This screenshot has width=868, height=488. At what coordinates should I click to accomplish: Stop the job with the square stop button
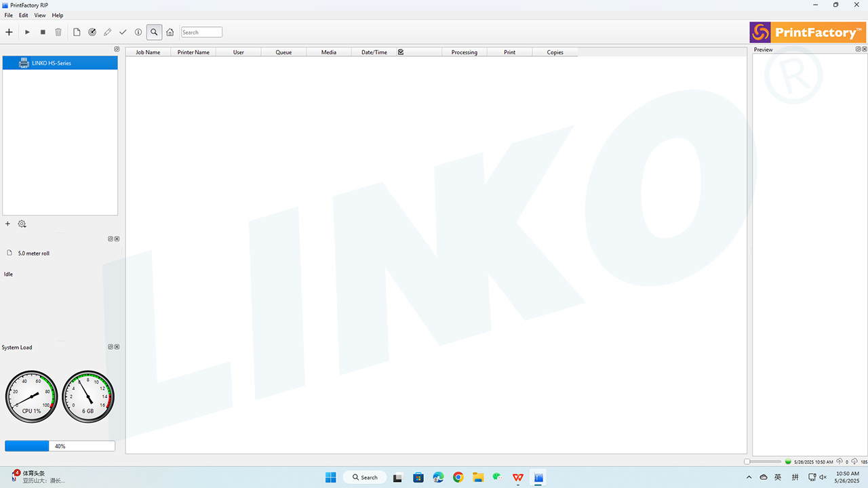click(43, 32)
